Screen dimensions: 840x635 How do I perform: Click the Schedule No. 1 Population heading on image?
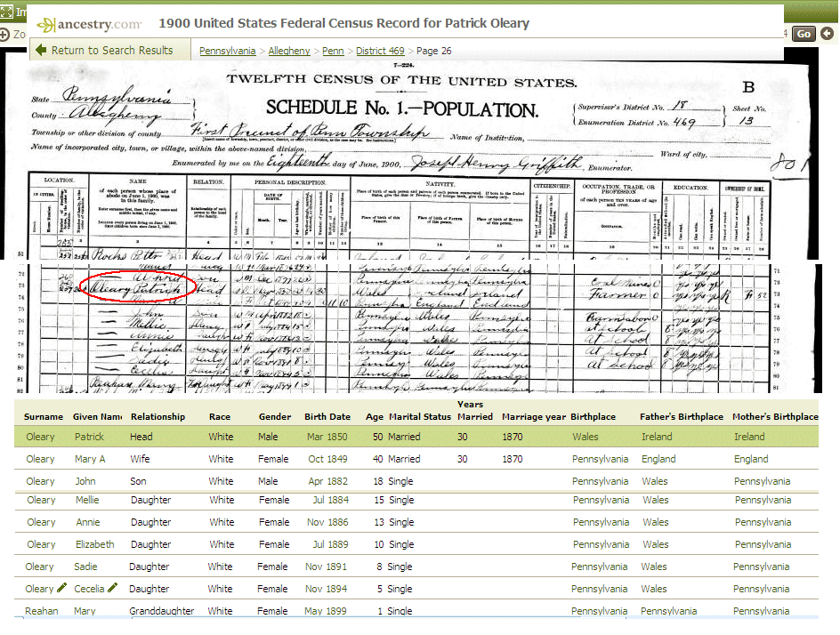click(x=402, y=110)
